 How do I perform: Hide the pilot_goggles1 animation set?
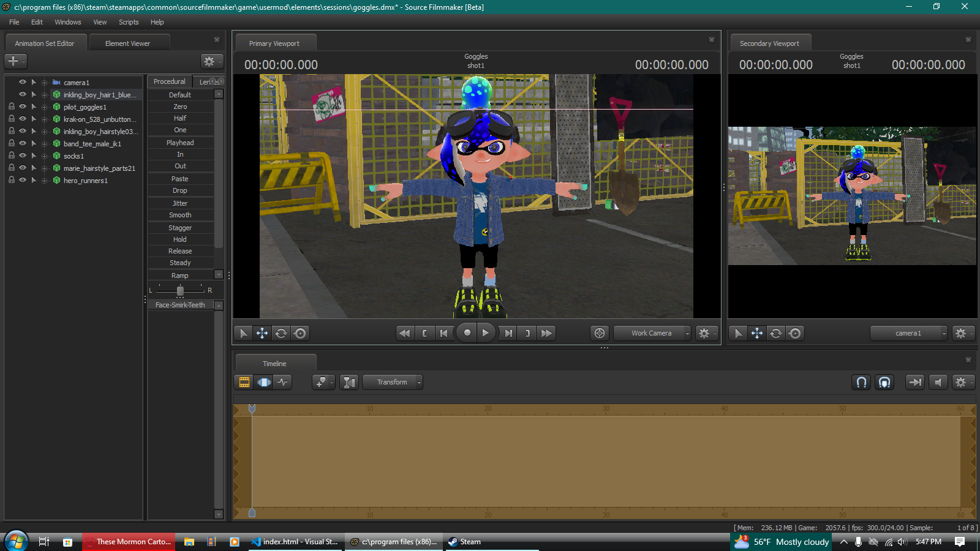click(x=23, y=107)
